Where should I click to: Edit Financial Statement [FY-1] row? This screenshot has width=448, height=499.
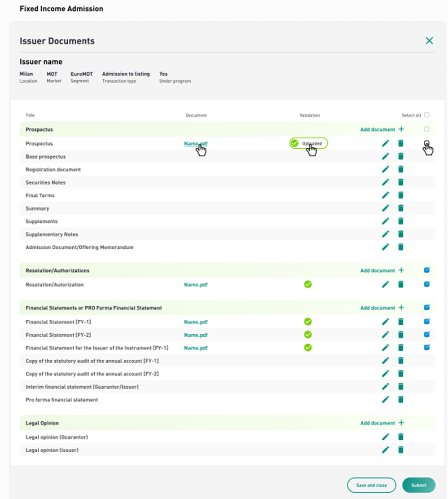(x=385, y=322)
